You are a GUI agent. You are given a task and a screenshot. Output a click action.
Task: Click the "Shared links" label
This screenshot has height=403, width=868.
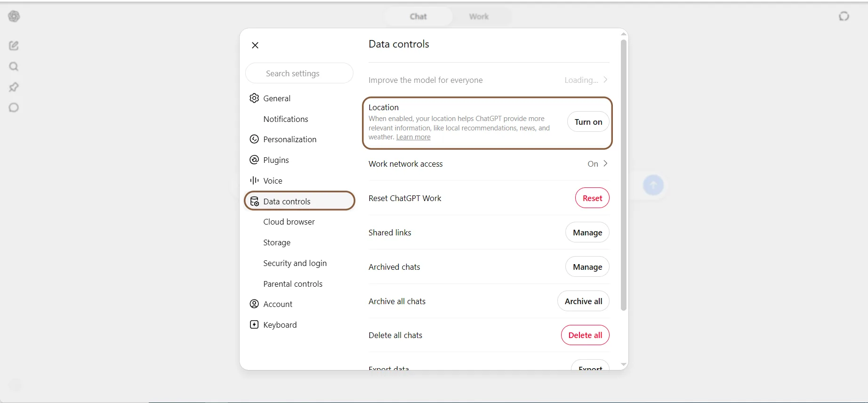coord(390,233)
